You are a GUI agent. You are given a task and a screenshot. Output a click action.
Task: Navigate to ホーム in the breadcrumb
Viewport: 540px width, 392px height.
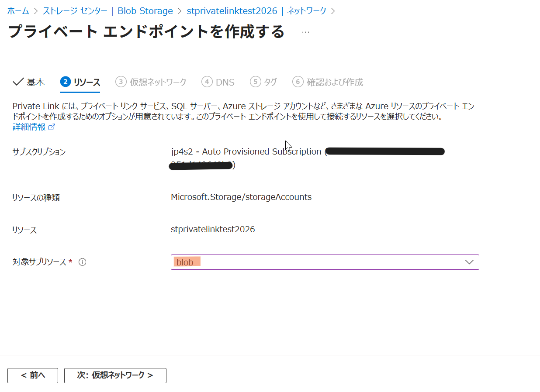pyautogui.click(x=18, y=11)
